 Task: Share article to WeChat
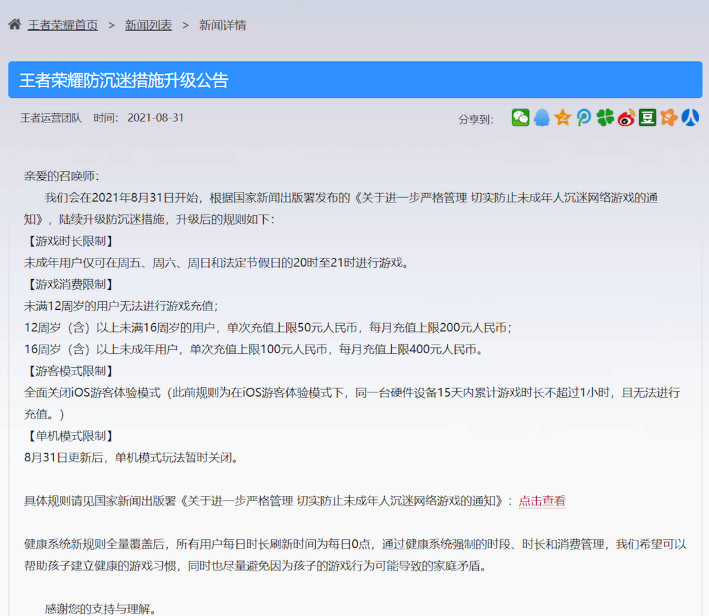point(520,118)
